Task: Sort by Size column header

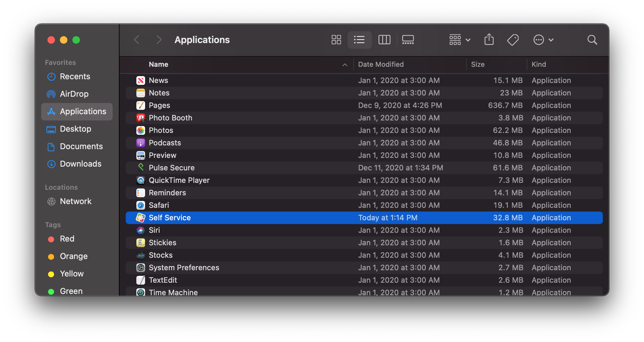Action: click(x=478, y=64)
